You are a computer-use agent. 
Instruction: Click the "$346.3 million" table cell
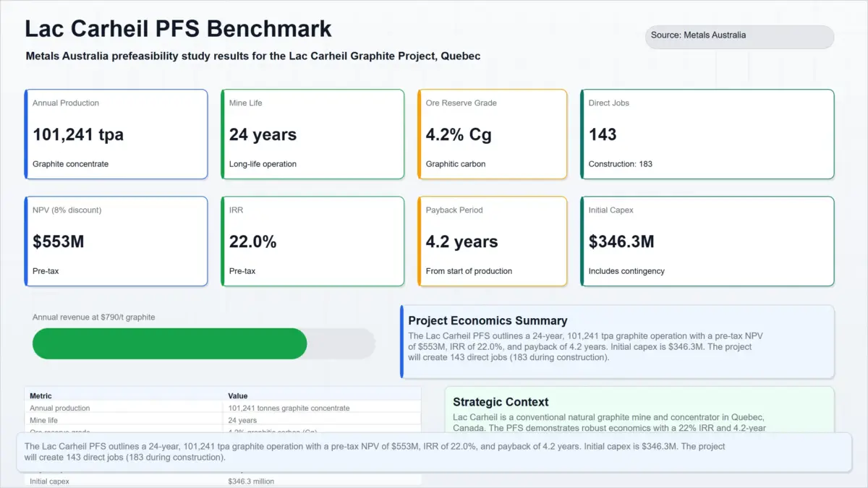point(251,481)
